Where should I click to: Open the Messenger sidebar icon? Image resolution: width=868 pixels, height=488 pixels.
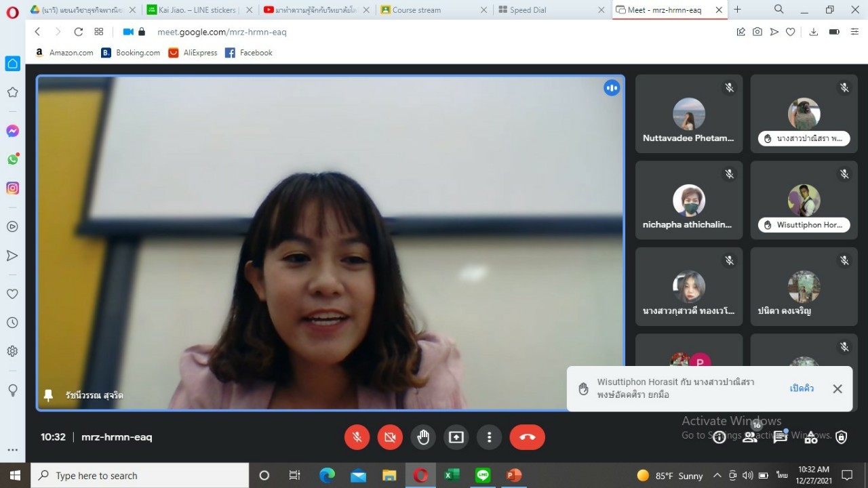coord(12,131)
